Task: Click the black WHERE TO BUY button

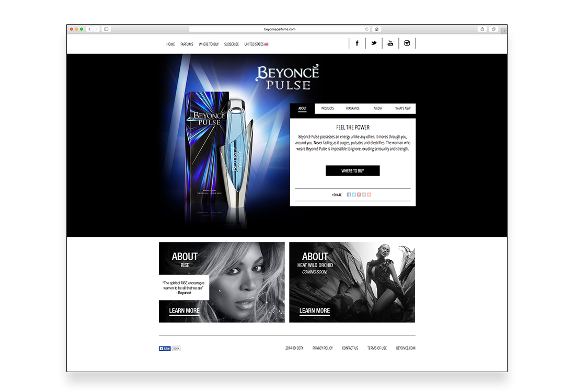Action: (353, 171)
